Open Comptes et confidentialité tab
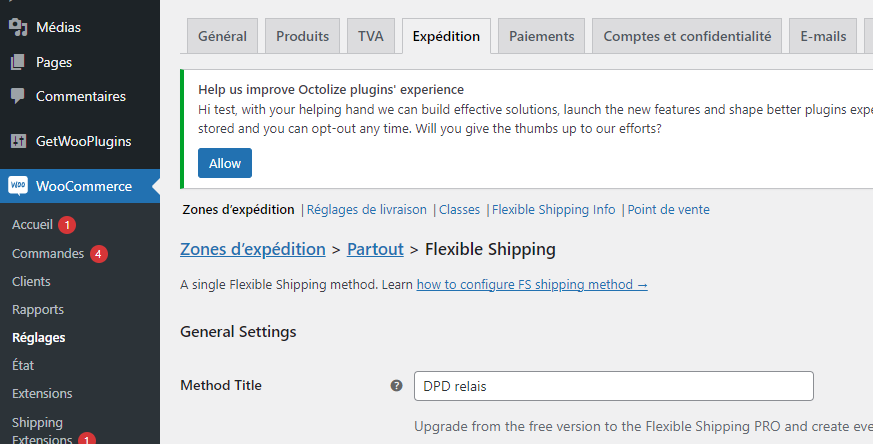873x444 pixels. click(x=687, y=36)
